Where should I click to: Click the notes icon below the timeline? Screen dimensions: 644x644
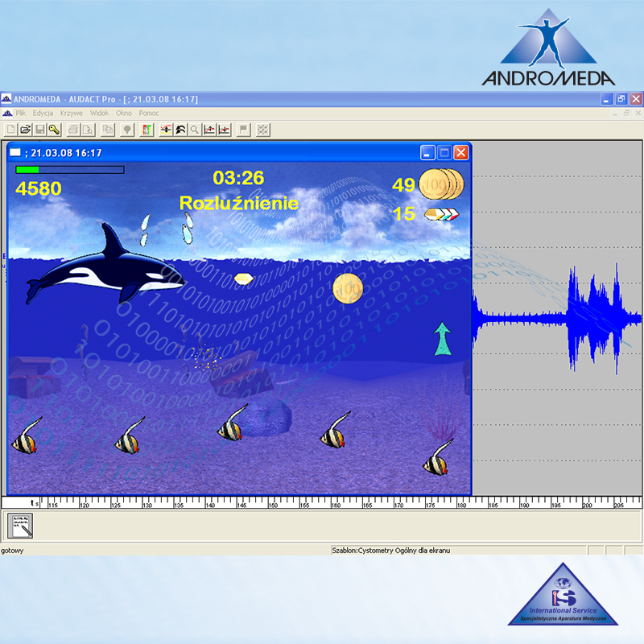pos(20,526)
